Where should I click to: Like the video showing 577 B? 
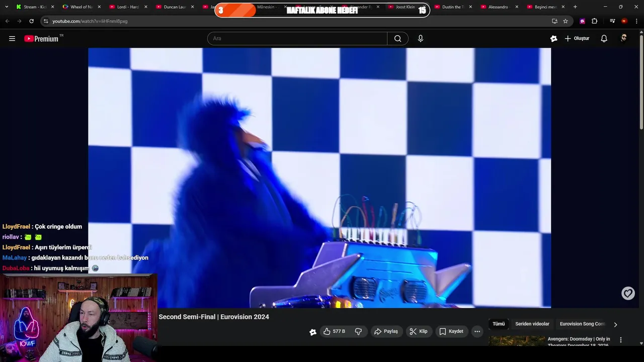click(x=335, y=331)
